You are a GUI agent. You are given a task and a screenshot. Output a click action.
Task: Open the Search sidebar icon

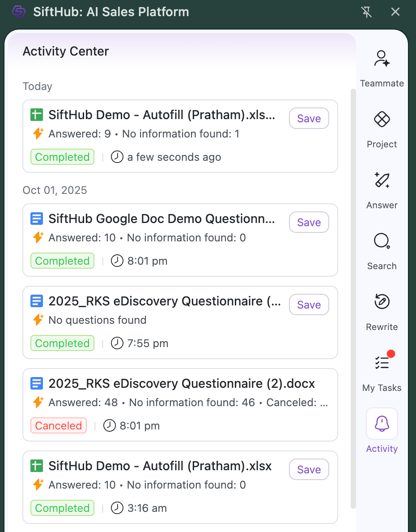(382, 242)
